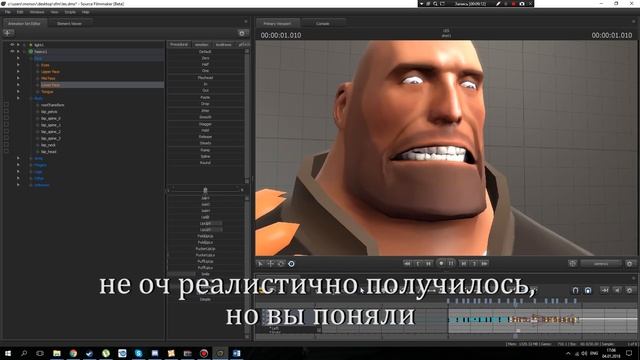This screenshot has width=640, height=360.
Task: Open the Scripts menu
Action: tap(70, 12)
